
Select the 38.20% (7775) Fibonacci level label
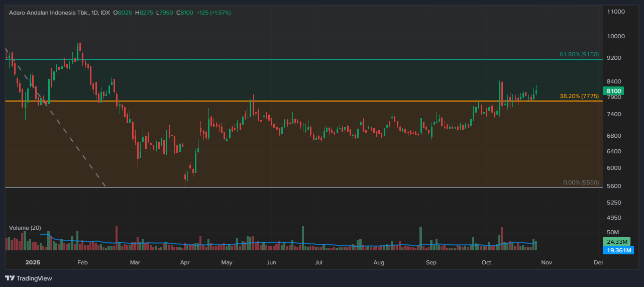click(579, 96)
